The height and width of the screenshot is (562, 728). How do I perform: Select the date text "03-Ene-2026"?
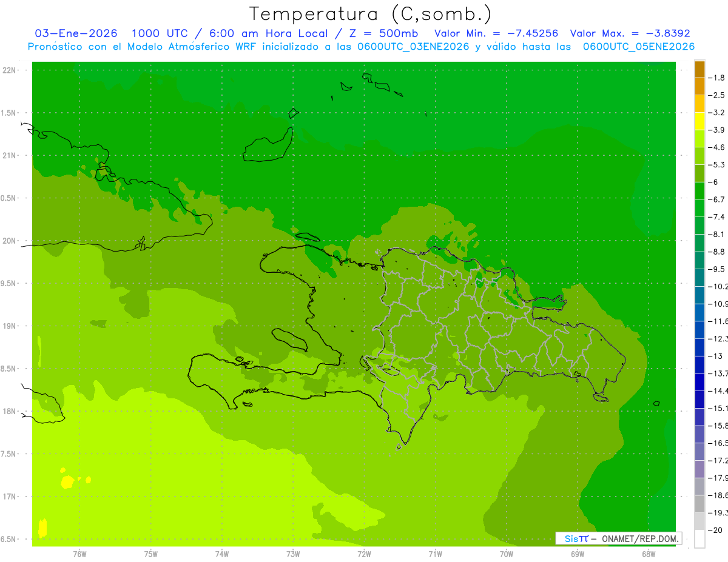point(76,33)
